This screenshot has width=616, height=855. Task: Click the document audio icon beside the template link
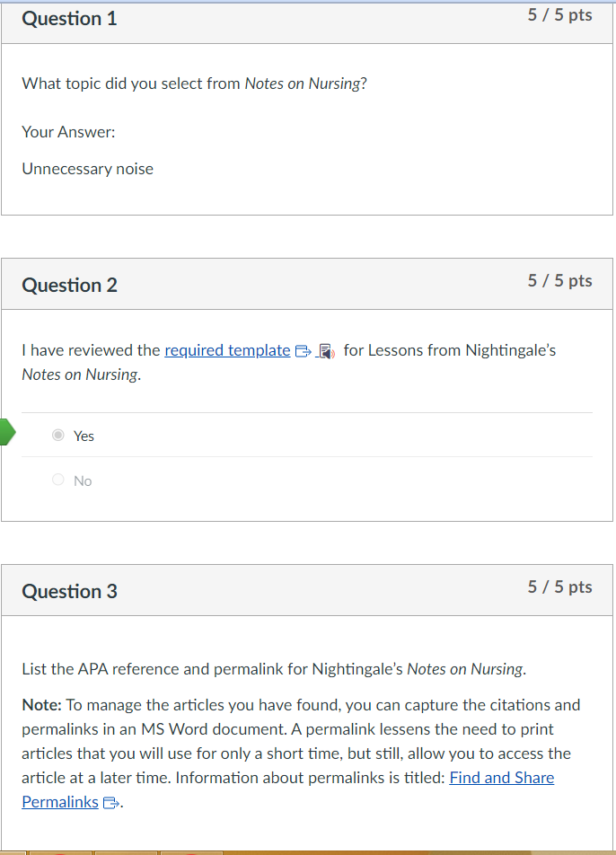click(326, 351)
